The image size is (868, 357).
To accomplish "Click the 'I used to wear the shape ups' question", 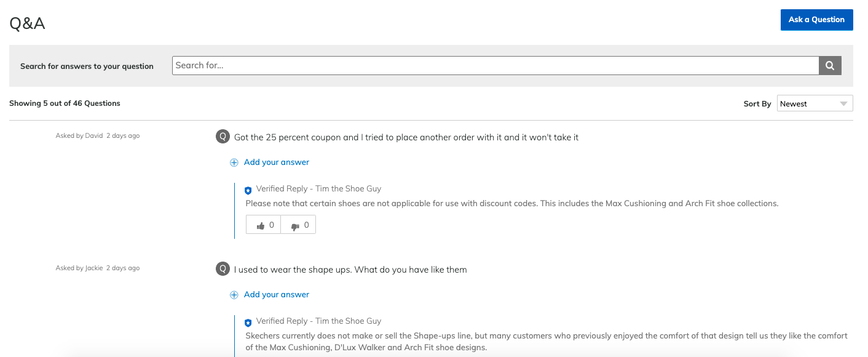I will point(350,270).
